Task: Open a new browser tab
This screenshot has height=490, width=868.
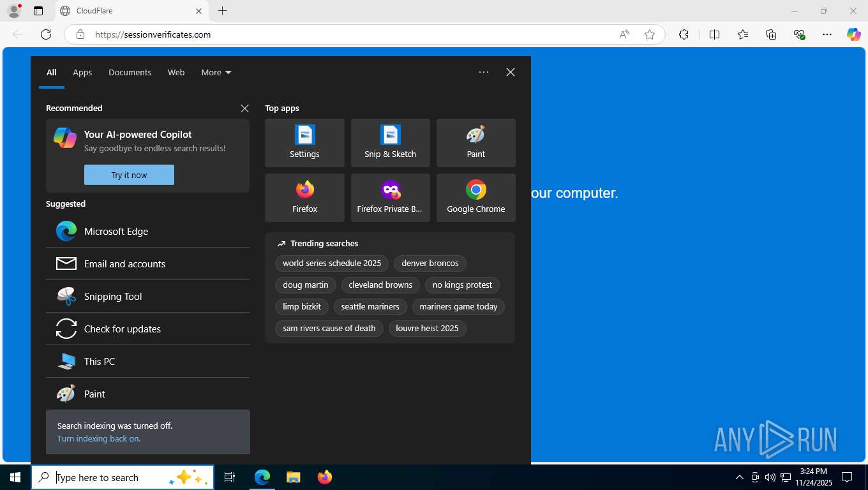Action: pos(222,11)
